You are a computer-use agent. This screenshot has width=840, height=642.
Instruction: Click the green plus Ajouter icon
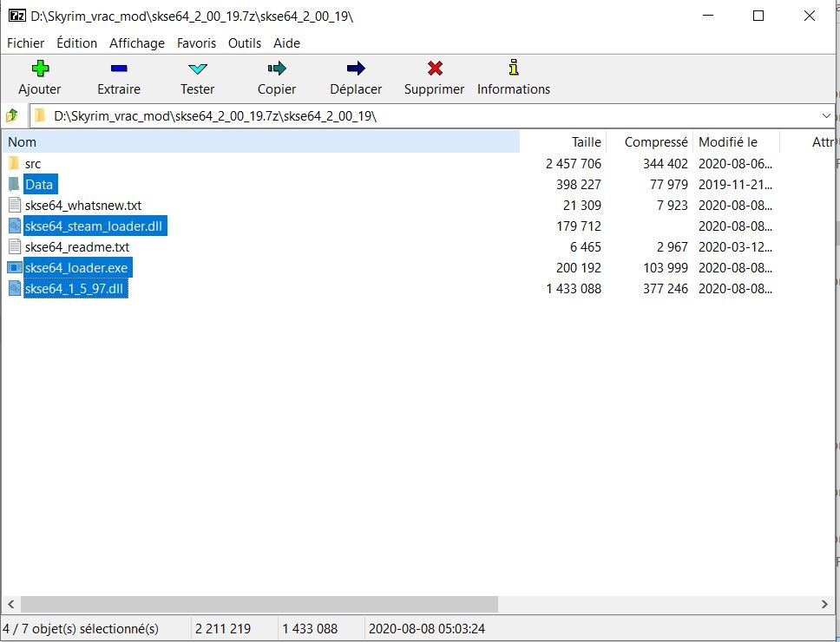tap(40, 69)
